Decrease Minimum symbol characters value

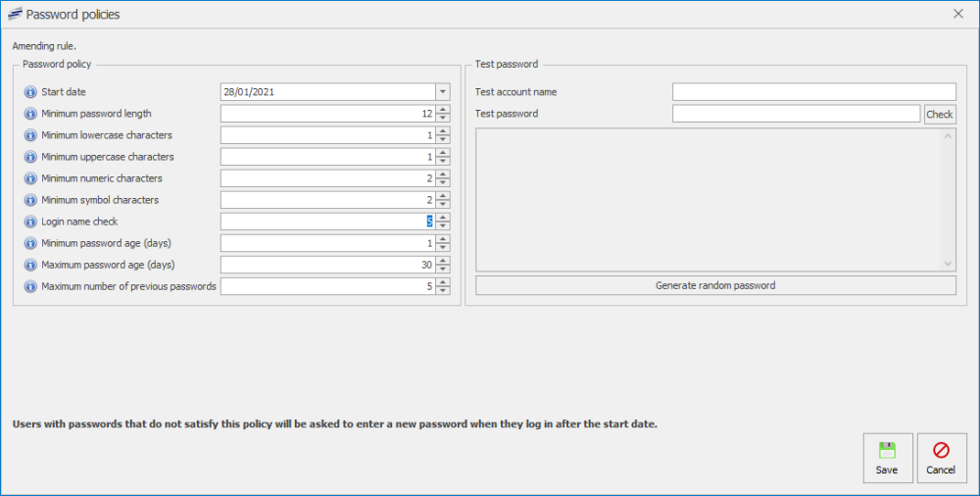(x=443, y=205)
